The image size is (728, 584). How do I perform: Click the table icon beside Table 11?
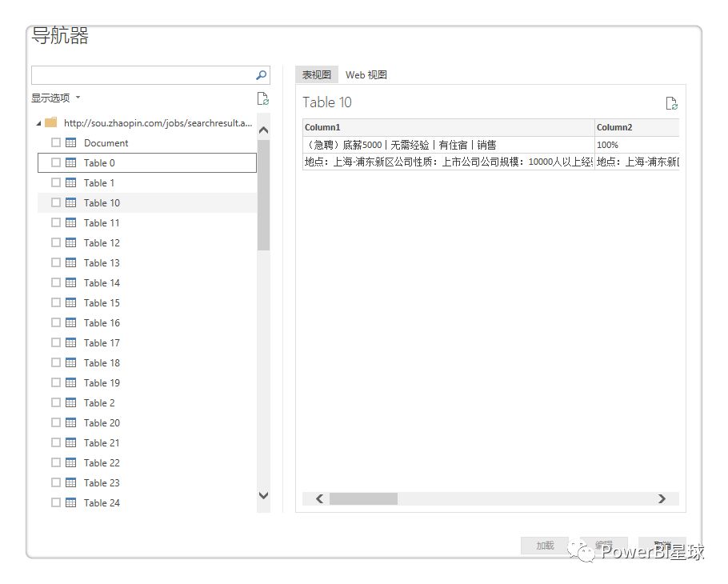(70, 222)
